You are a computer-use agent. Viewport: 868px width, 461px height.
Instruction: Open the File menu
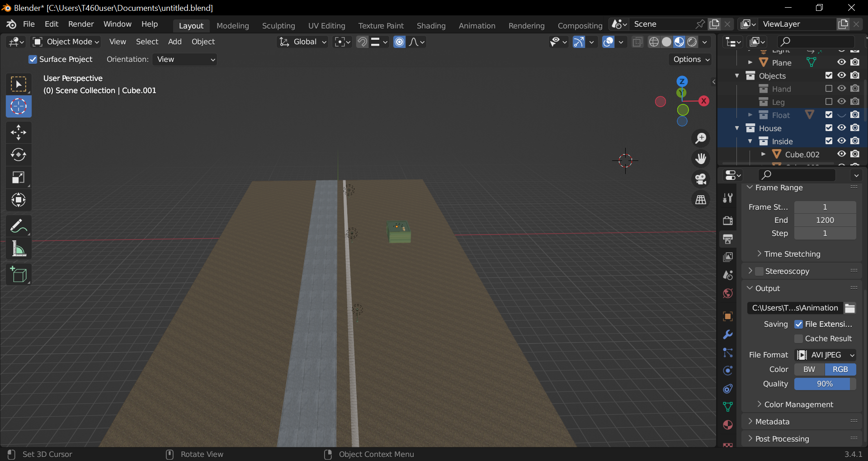[29, 24]
